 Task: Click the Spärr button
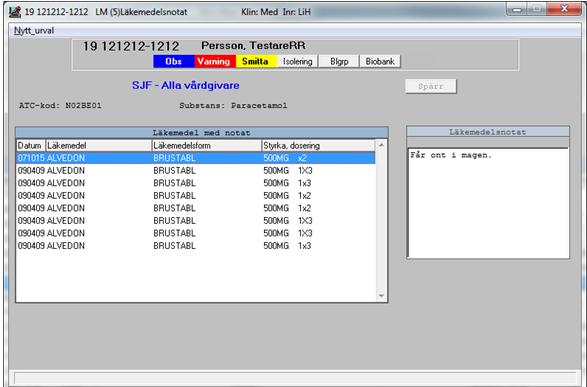tap(431, 86)
